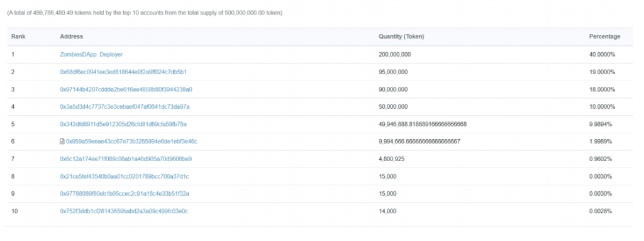Select the 15,000 quantity in rank 8 row
Image resolution: width=644 pixels, height=241 pixels.
(x=387, y=176)
